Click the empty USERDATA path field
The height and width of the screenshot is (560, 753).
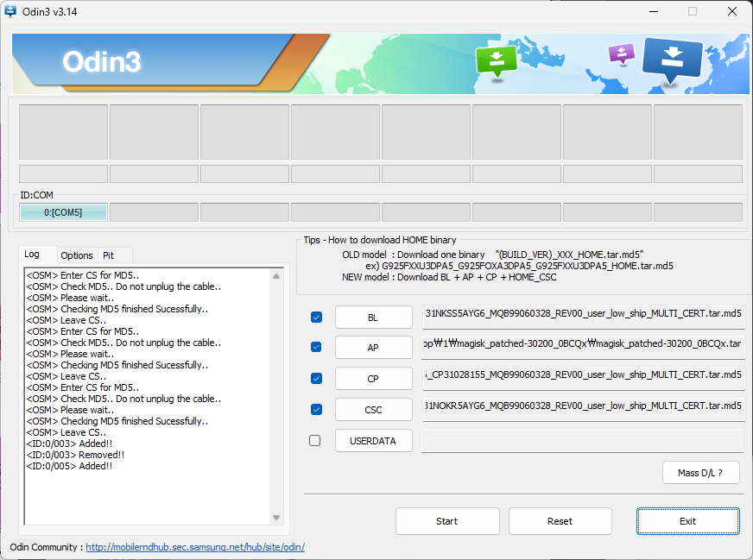[583, 441]
